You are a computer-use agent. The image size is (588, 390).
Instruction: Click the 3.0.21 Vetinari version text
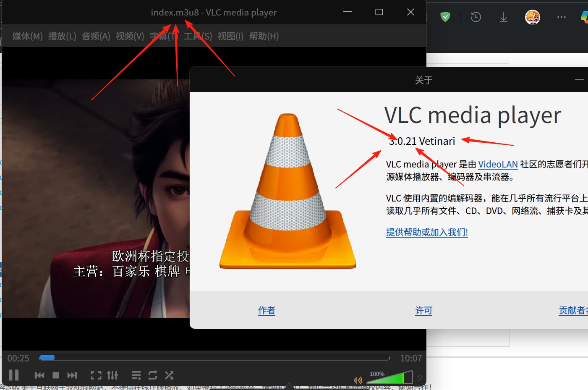pos(422,141)
